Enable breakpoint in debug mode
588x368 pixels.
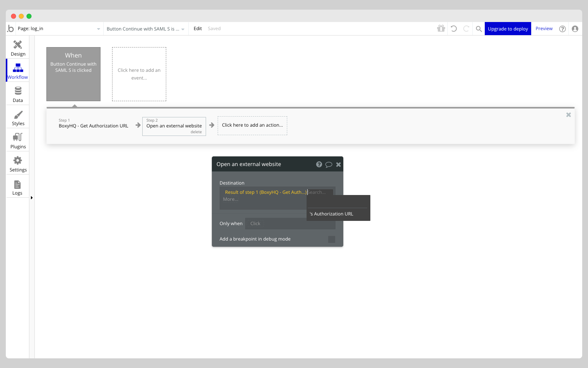click(331, 239)
